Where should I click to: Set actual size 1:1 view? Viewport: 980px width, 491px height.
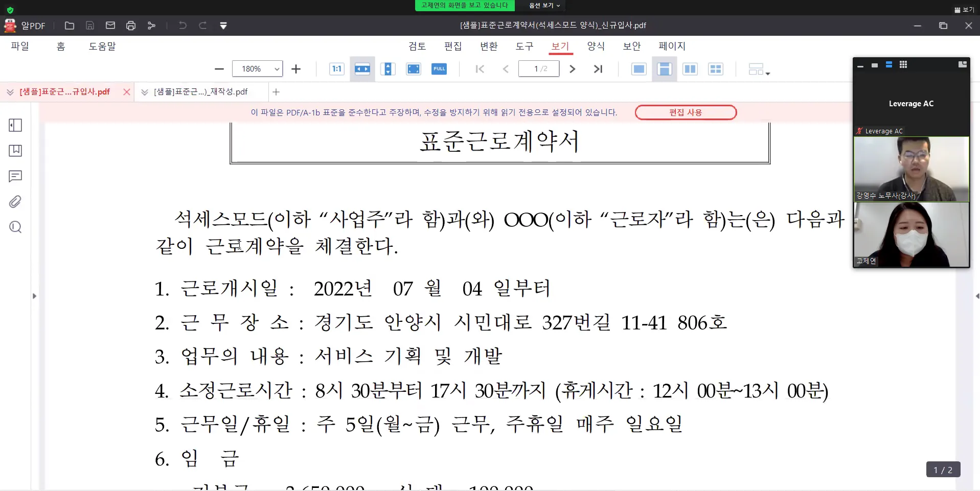pyautogui.click(x=337, y=69)
